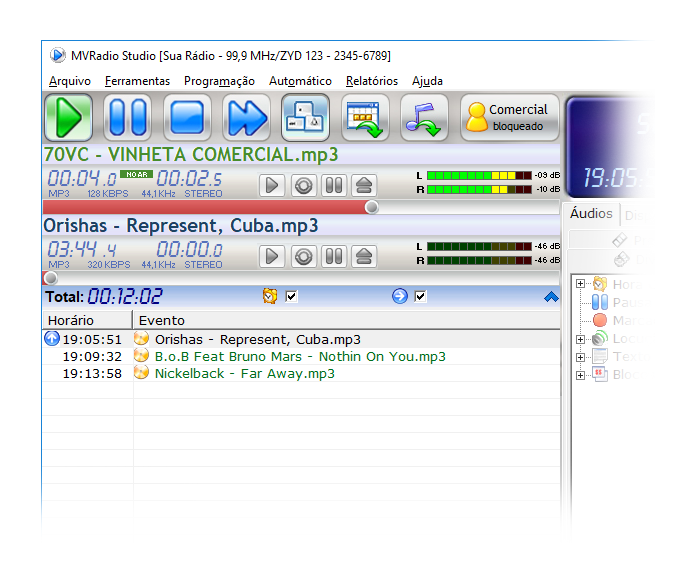Image resolution: width=696 pixels, height=582 pixels.
Task: Pause the Orishas deck
Action: click(334, 256)
